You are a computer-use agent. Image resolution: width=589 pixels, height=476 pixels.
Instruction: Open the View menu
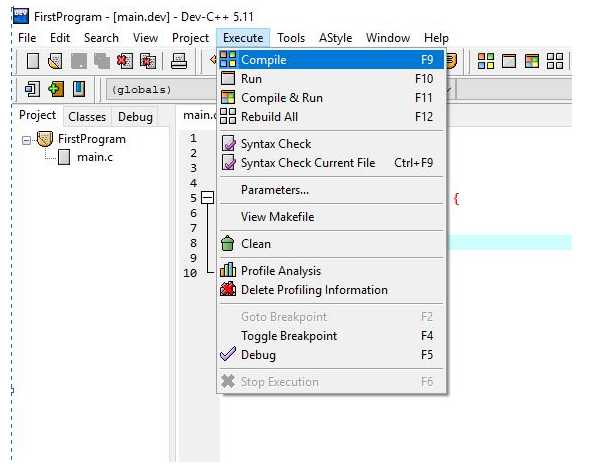[145, 38]
